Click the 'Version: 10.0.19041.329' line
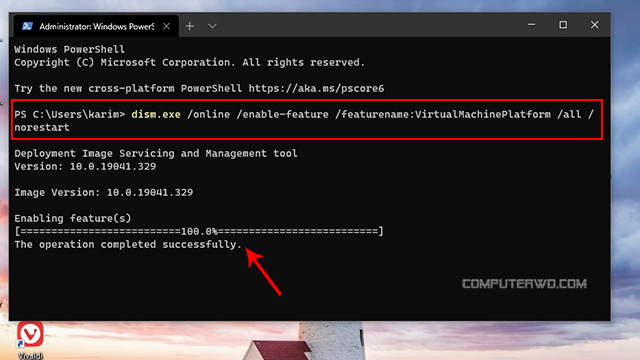The height and width of the screenshot is (360, 640). point(85,167)
